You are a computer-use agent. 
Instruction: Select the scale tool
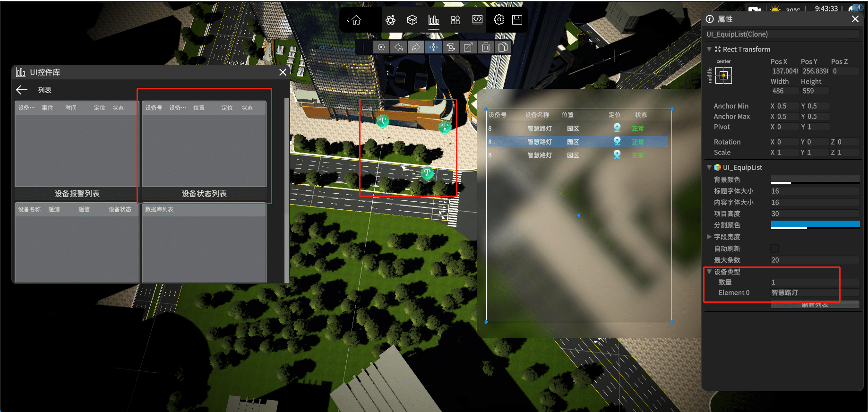click(468, 47)
